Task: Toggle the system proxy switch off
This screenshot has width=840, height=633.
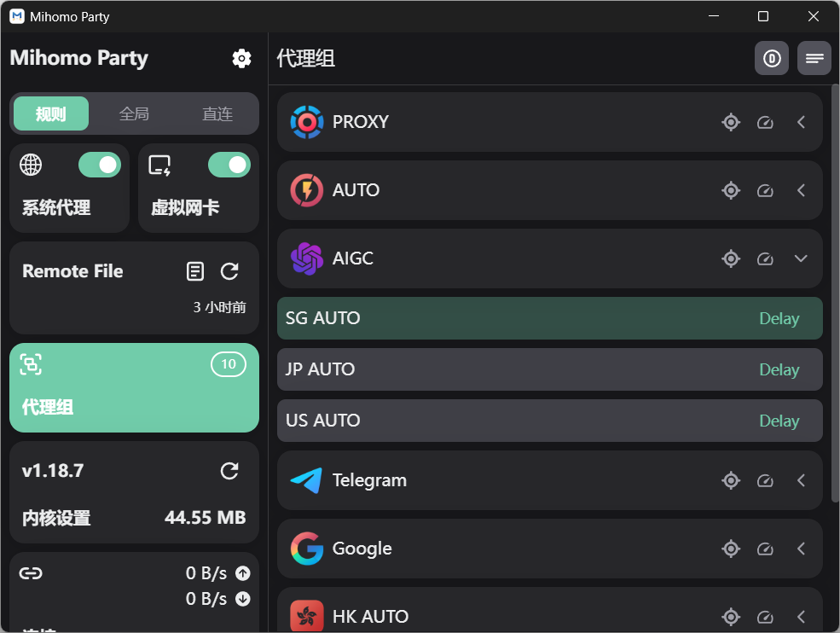Action: click(100, 165)
